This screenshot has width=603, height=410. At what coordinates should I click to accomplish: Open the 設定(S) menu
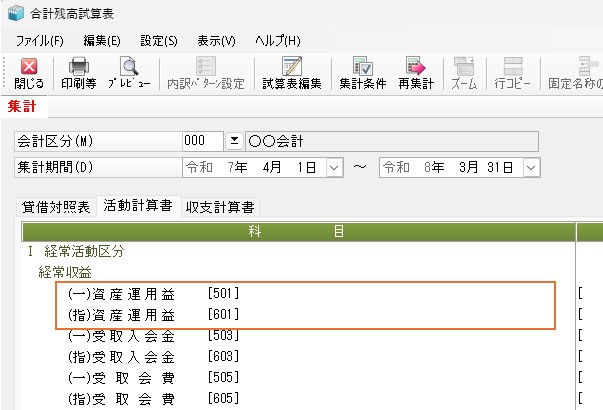coord(159,40)
